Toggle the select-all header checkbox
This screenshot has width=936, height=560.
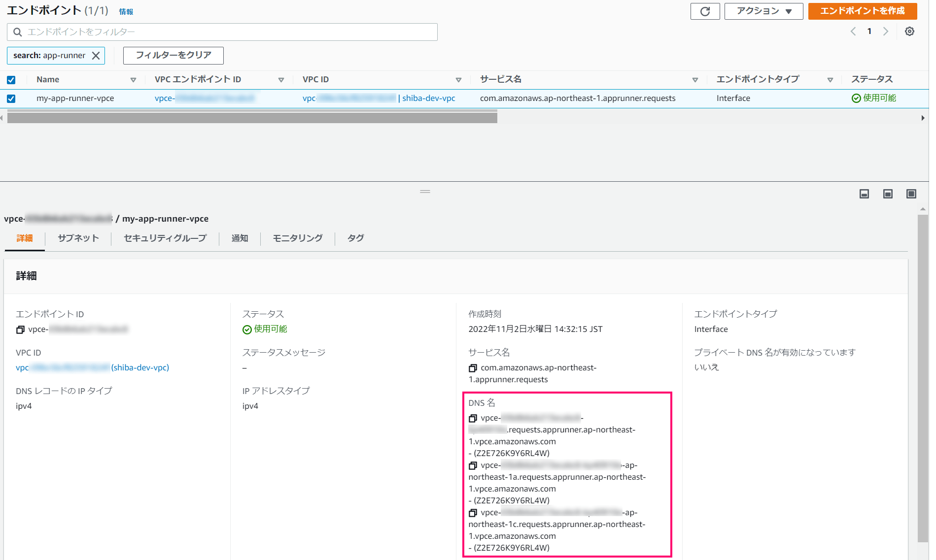pos(11,80)
